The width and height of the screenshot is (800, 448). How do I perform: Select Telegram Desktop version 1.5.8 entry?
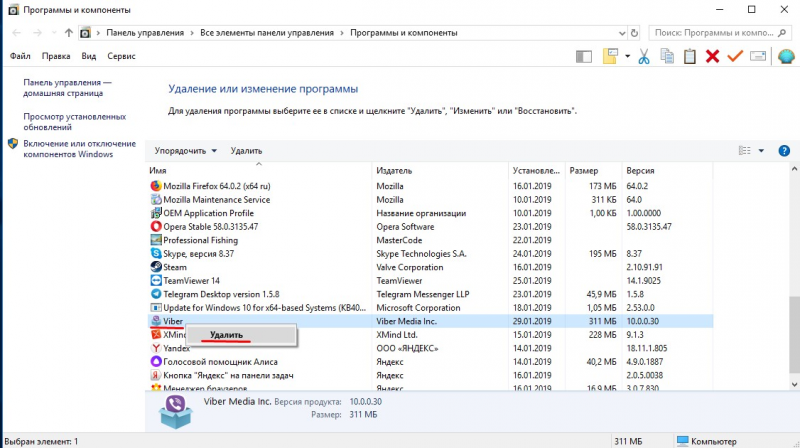click(431, 294)
